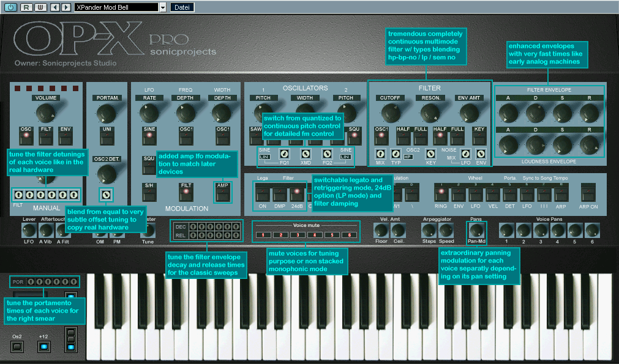Click the XPander Mod Bell preset name field
The image size is (619, 364).
(116, 7)
